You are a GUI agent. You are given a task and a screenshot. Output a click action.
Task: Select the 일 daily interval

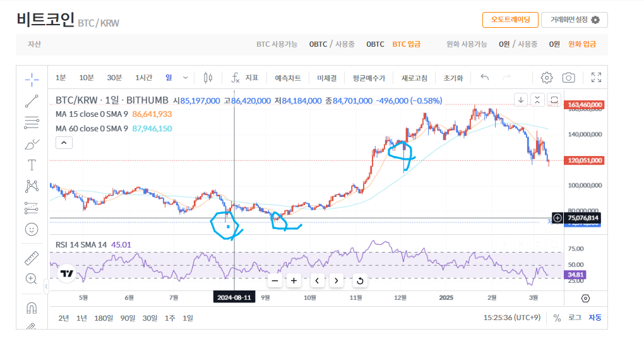pyautogui.click(x=169, y=78)
